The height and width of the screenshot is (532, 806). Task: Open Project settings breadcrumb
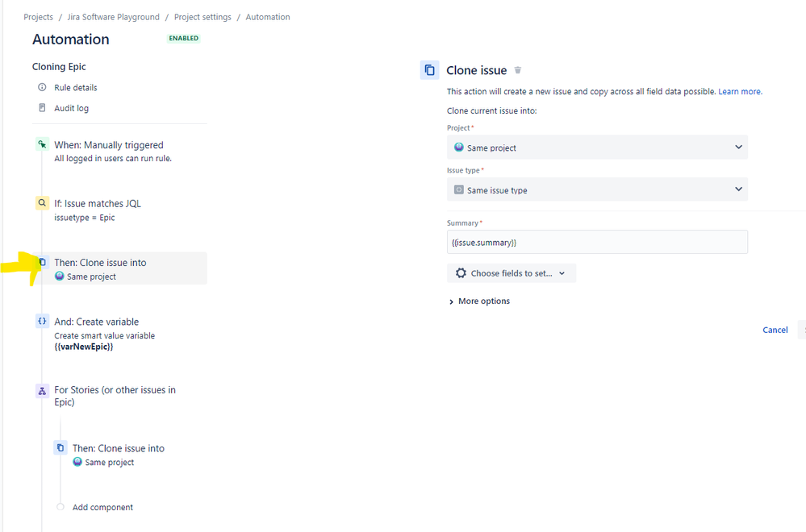[x=203, y=17]
